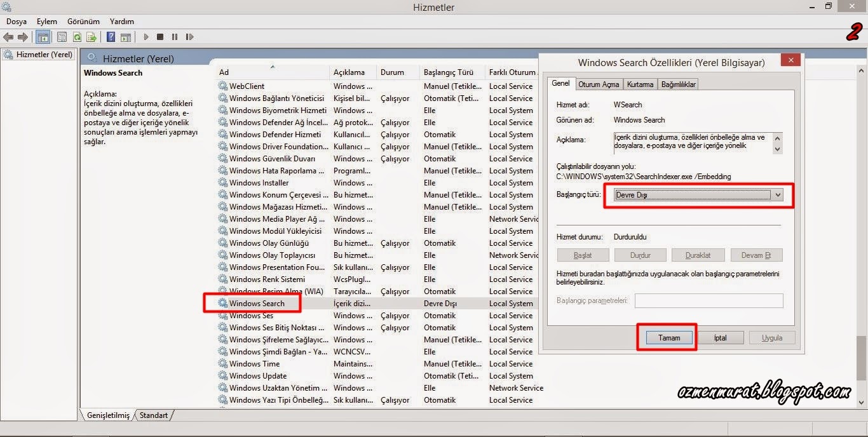Click the Pause Service toolbar icon
This screenshot has width=868, height=437.
(175, 37)
